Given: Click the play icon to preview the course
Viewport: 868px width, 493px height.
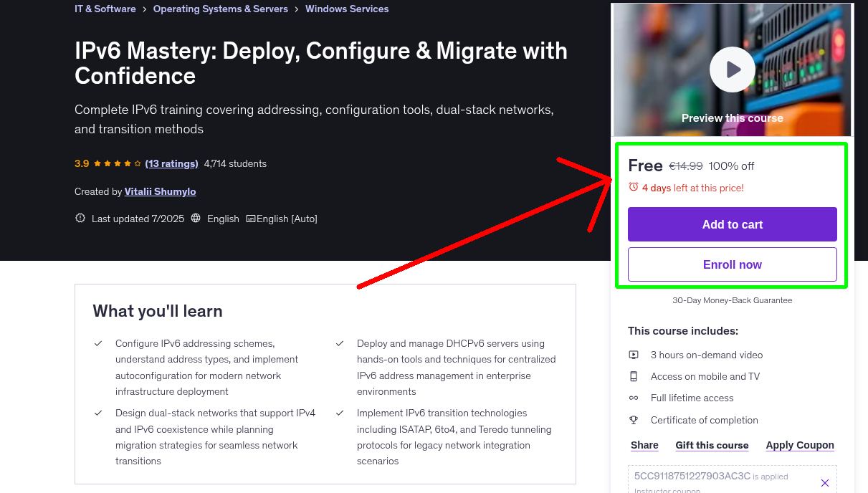Looking at the screenshot, I should click(732, 70).
